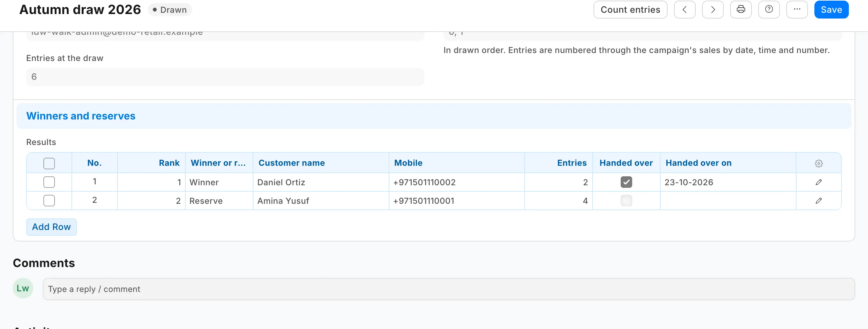This screenshot has width=868, height=329.
Task: Select the Daniel Ortiz row checkbox
Action: click(x=49, y=182)
